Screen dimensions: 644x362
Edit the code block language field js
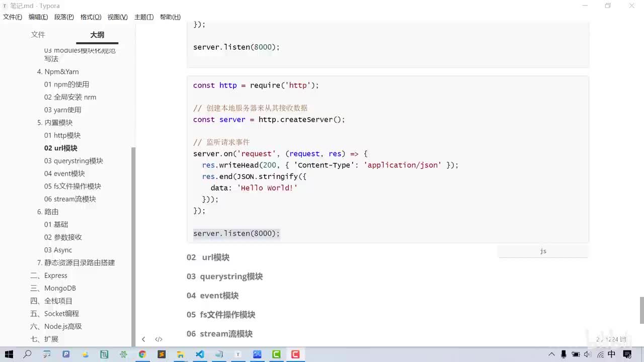(x=543, y=251)
